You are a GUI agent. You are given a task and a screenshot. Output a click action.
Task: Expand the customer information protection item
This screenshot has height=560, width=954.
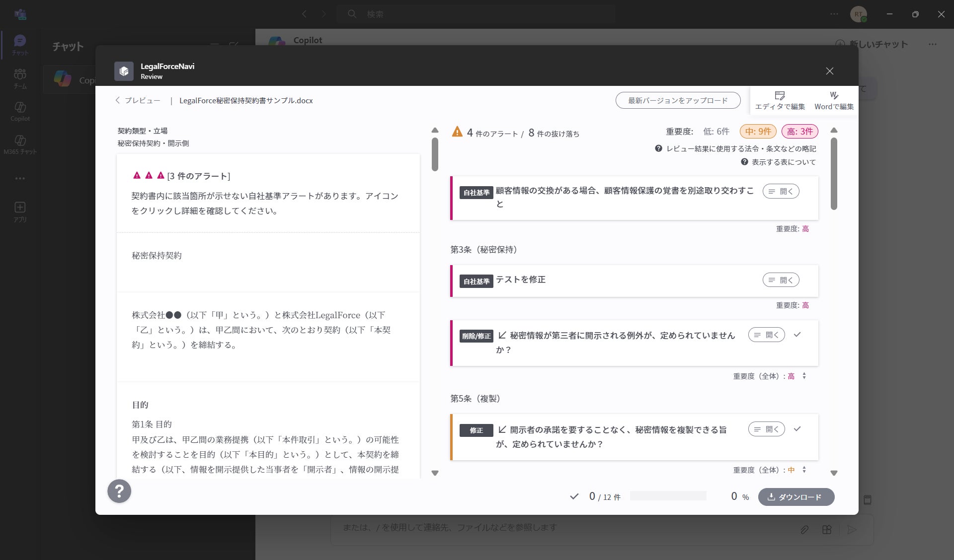[781, 192]
